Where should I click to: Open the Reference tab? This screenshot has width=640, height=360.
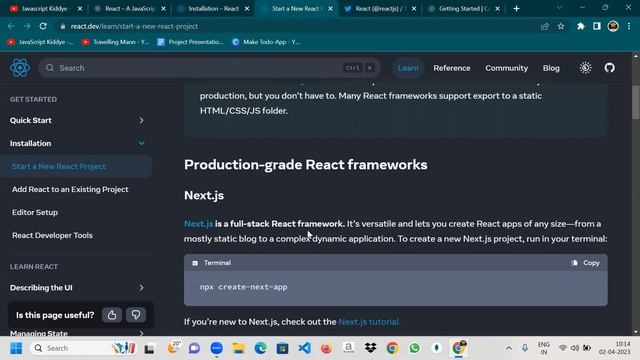tap(451, 68)
